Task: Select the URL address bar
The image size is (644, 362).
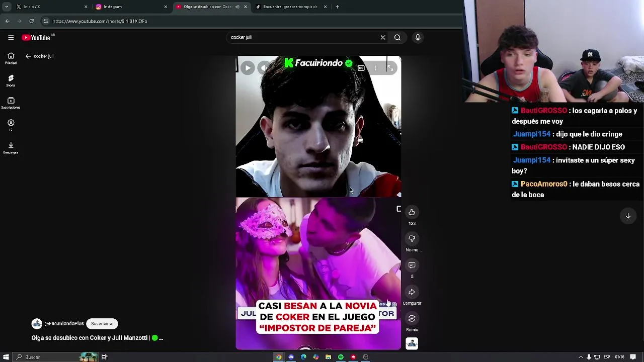Action: pos(252,21)
